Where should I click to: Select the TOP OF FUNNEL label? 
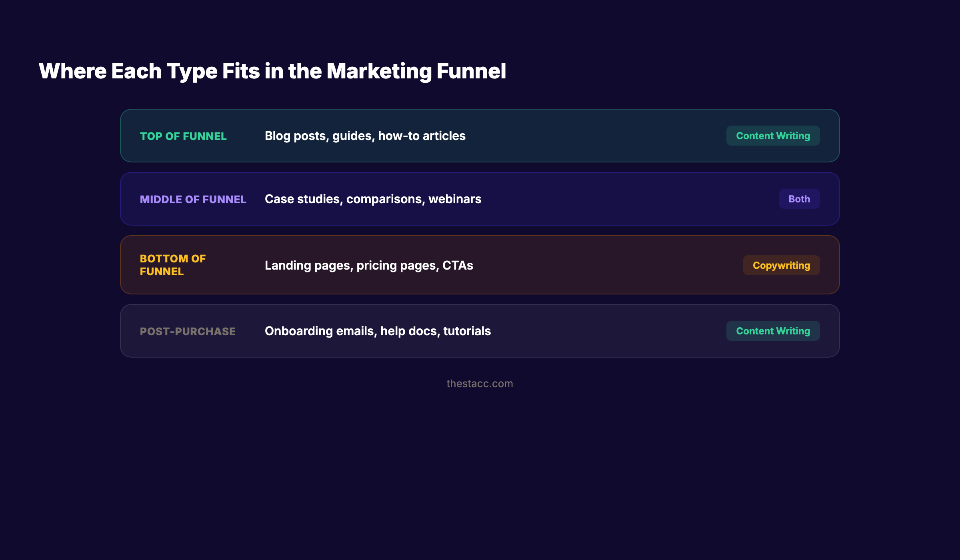(x=183, y=136)
